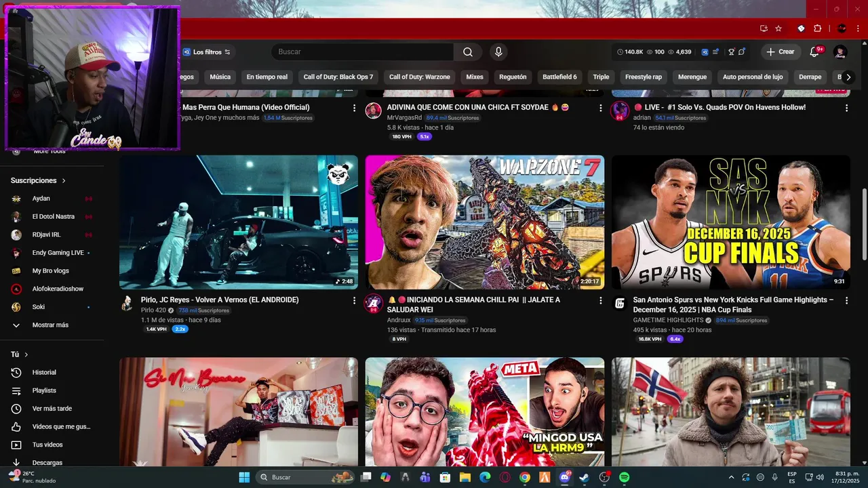This screenshot has height=488, width=868.
Task: Select Auto personal de lujo chip
Action: tap(753, 77)
